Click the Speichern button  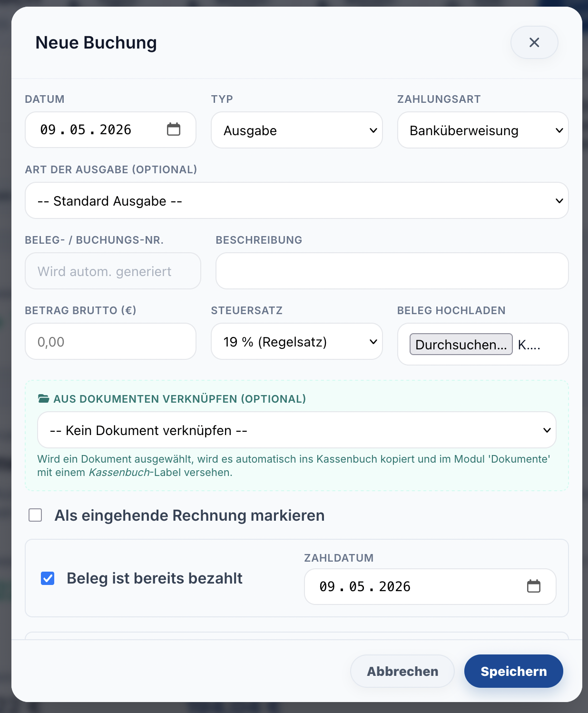point(514,671)
